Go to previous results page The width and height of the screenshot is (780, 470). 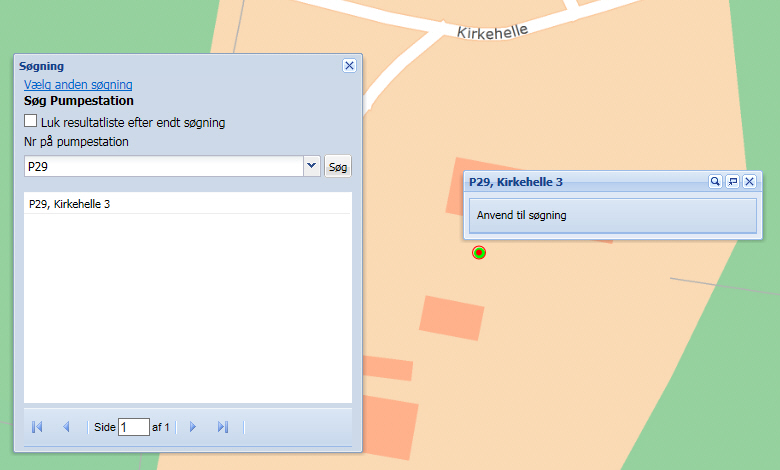click(66, 427)
